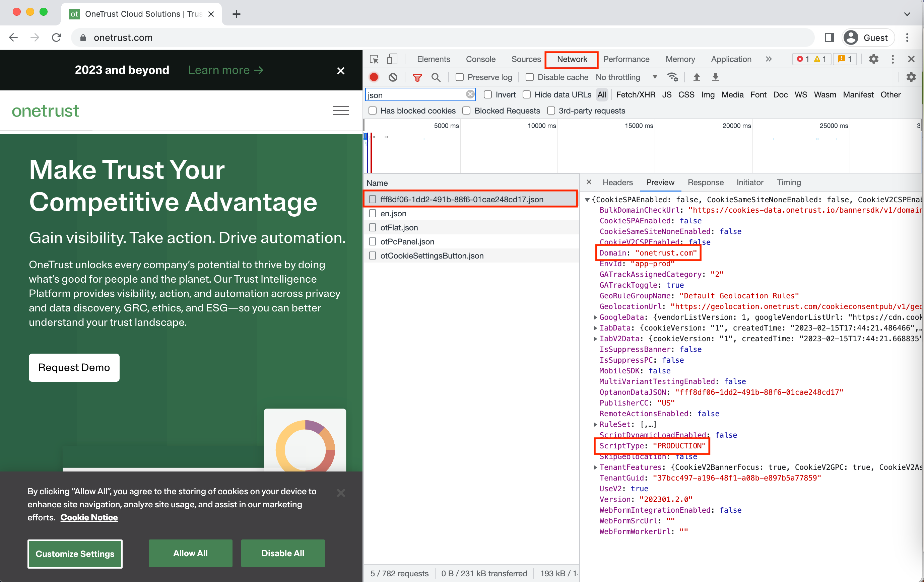Viewport: 924px width, 582px height.
Task: Click the Allow All cookies button
Action: point(190,553)
